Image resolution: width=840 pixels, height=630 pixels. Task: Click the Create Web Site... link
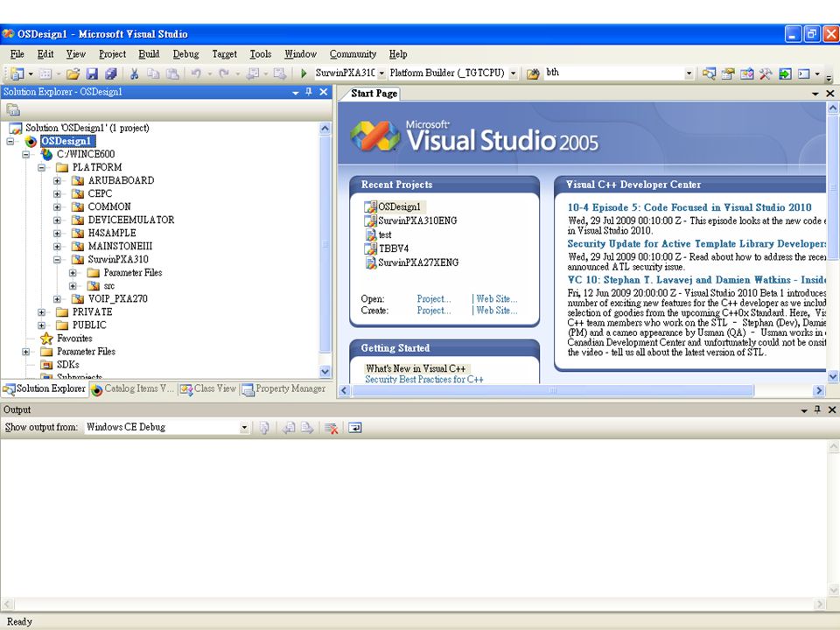(497, 311)
